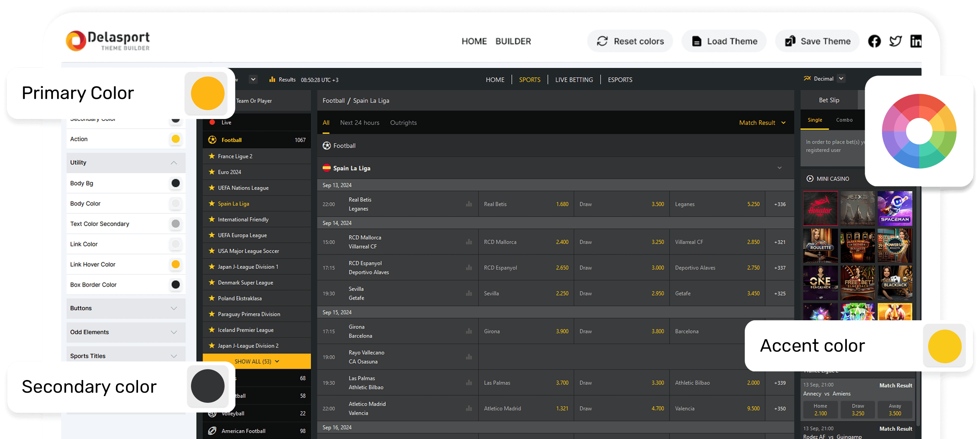Click the Link Hover Color swatch
The image size is (980, 439).
(175, 264)
